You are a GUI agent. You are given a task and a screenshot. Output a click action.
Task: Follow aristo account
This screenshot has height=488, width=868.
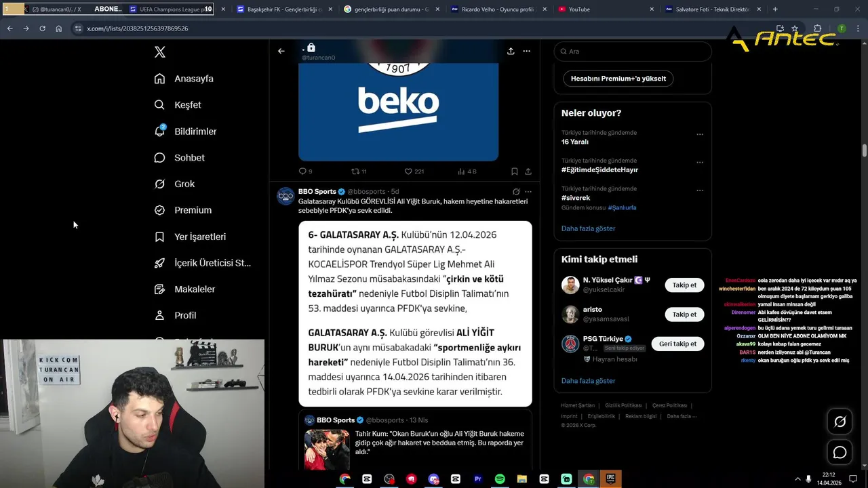tap(684, 314)
